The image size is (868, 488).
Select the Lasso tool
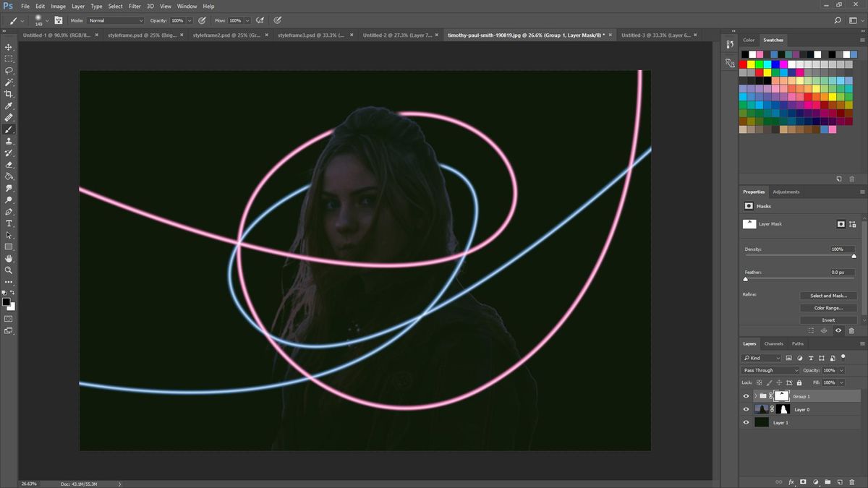point(9,71)
